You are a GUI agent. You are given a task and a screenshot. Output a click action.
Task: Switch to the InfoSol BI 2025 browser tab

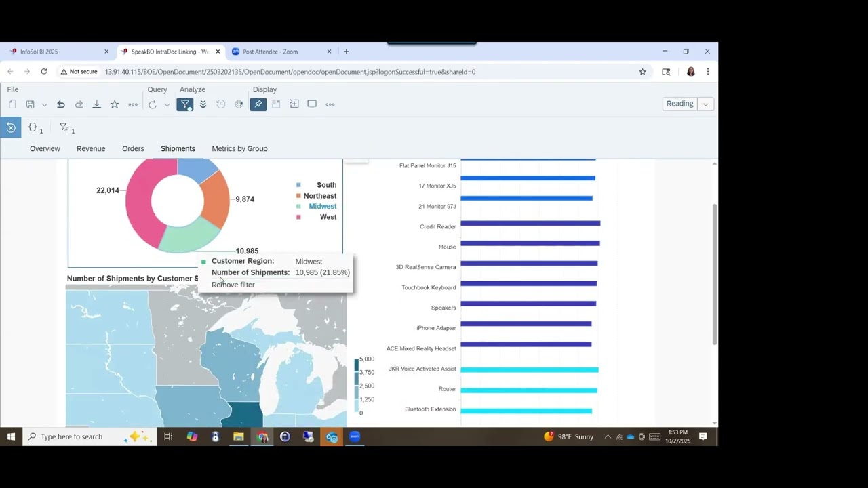tap(58, 52)
